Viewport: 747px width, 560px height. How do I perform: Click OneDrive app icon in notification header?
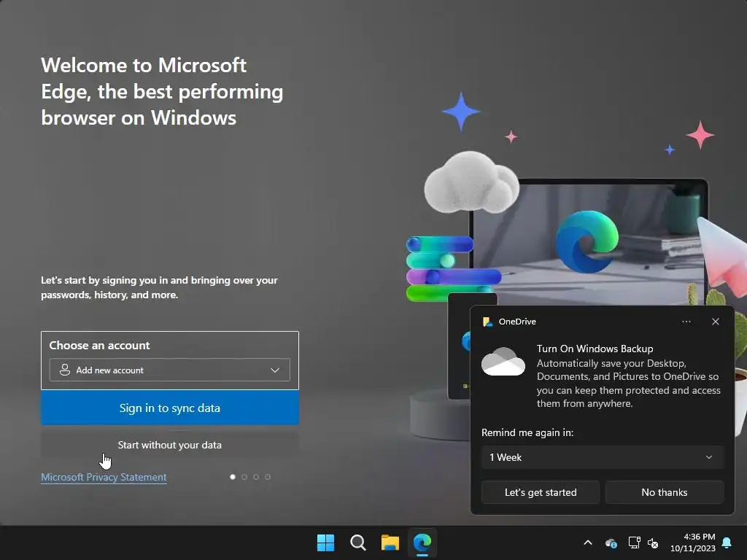coord(487,322)
